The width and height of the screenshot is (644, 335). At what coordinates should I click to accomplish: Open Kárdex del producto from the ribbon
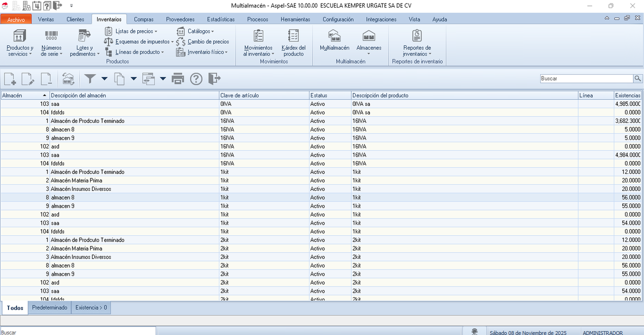[x=294, y=42]
